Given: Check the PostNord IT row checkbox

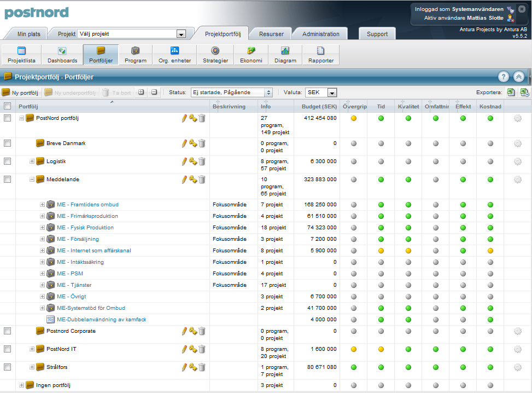Looking at the screenshot, I should (x=7, y=349).
